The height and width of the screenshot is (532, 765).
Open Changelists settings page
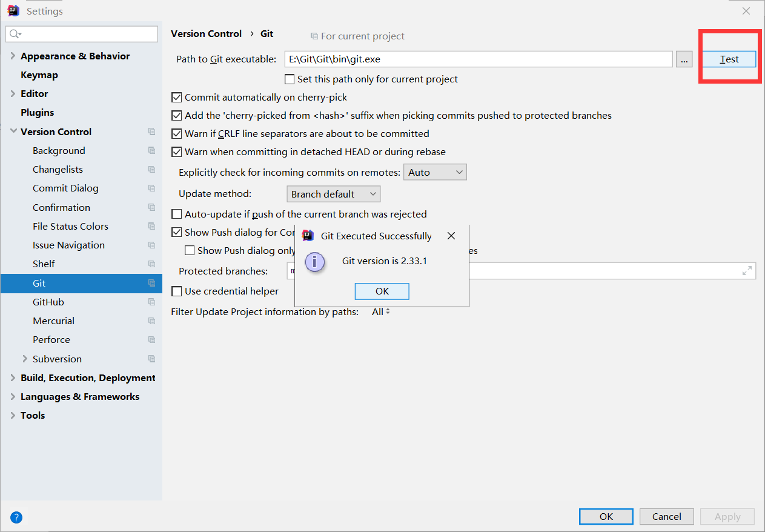pos(58,170)
